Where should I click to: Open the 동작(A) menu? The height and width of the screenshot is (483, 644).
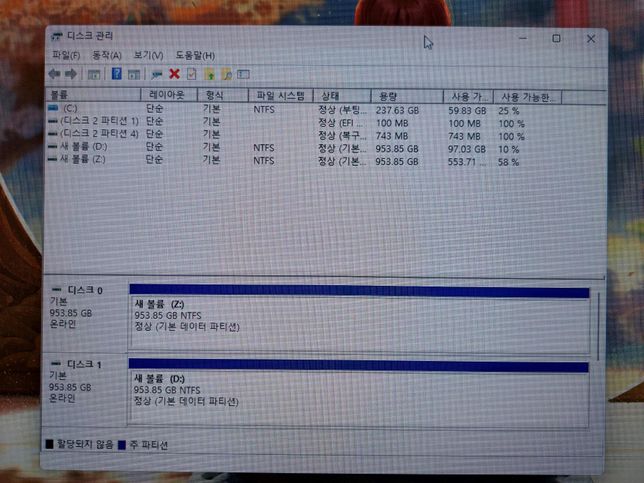pyautogui.click(x=106, y=55)
